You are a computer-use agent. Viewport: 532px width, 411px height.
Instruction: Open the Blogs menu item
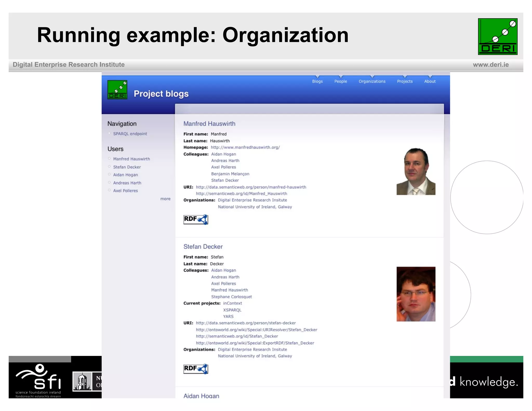click(317, 81)
